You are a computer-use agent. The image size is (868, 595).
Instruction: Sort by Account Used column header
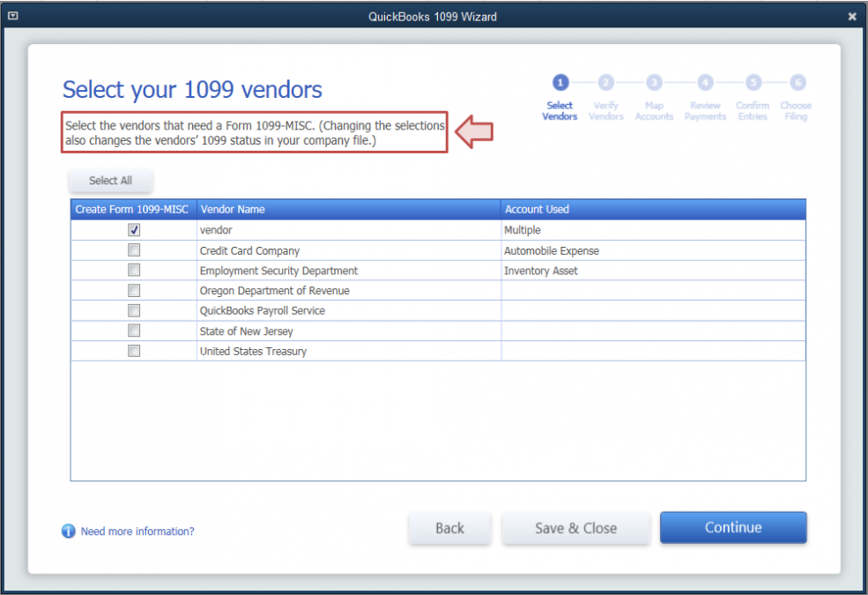tap(652, 209)
